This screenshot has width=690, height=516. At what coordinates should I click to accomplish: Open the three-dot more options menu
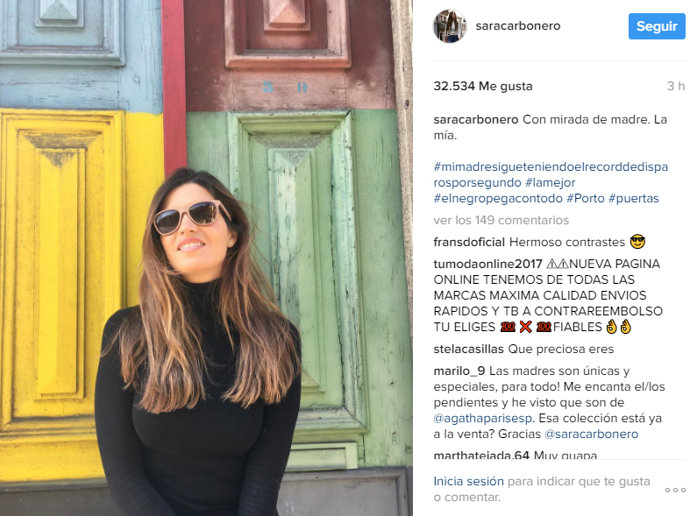675,490
